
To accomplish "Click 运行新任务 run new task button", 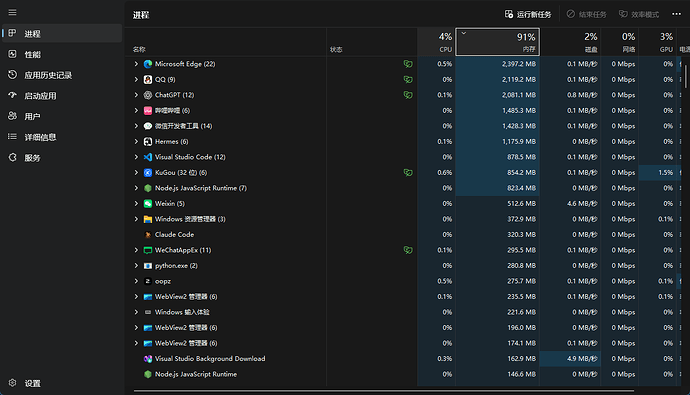I will coord(528,15).
